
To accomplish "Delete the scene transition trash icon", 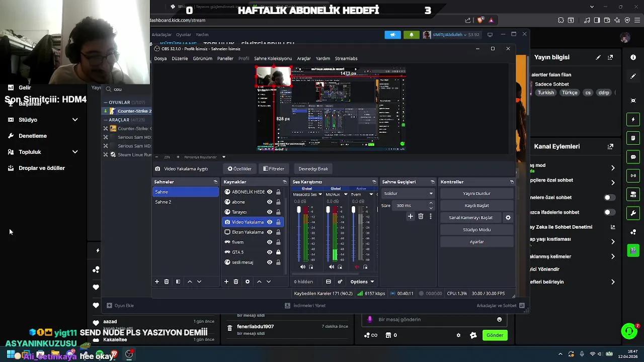I will [421, 216].
